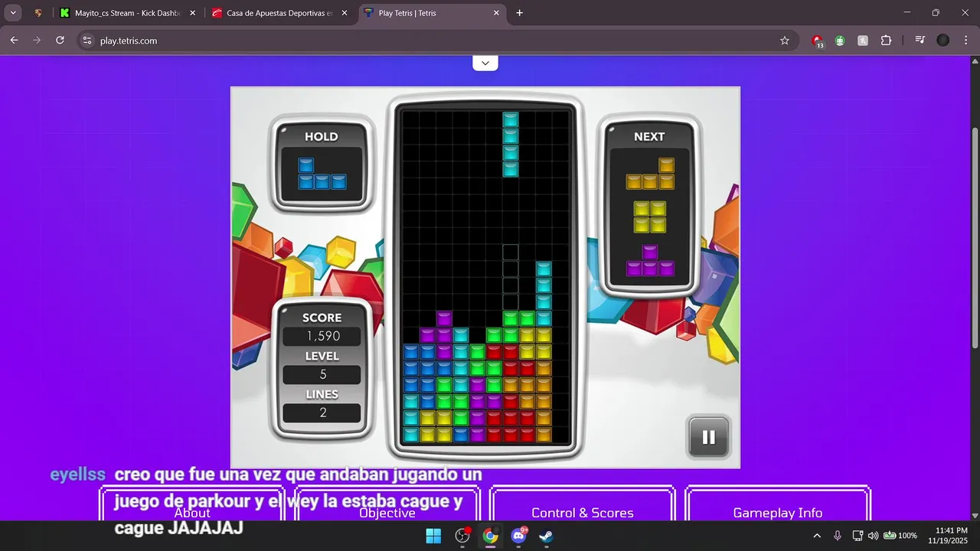The width and height of the screenshot is (980, 551).
Task: Click the NEXT label
Action: (649, 137)
